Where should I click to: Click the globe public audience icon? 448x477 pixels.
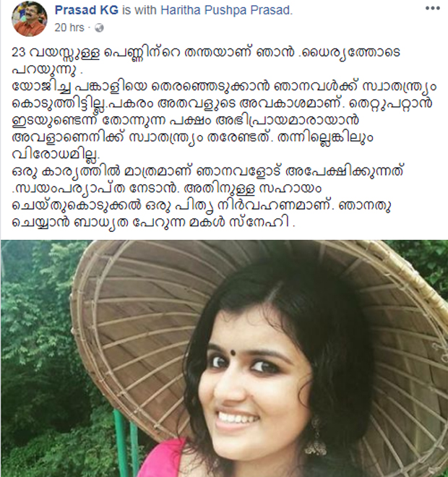tap(99, 28)
